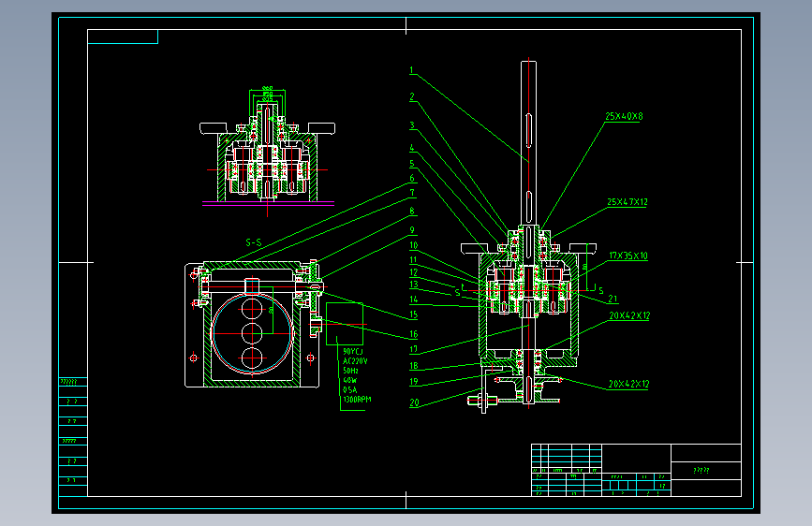Click part callout number 10
This screenshot has width=812, height=526.
414,245
